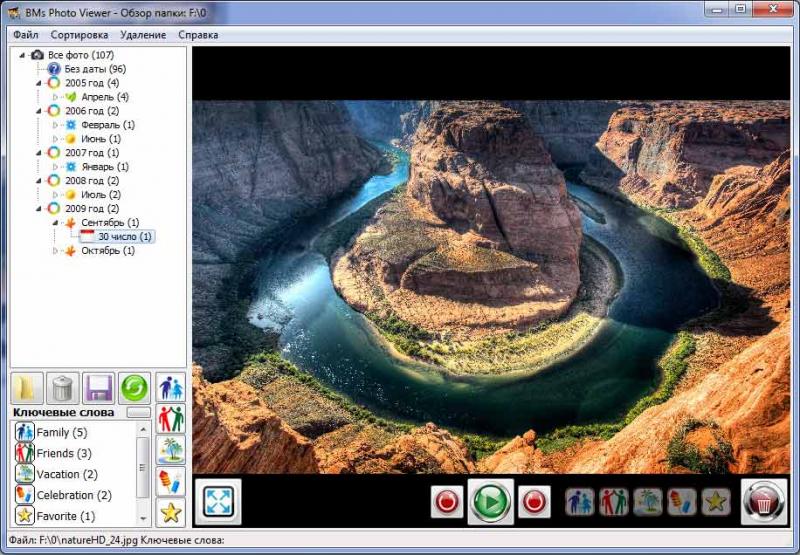This screenshot has height=555, width=800.
Task: Tag photo with Friends icon under the image
Action: coord(614,502)
